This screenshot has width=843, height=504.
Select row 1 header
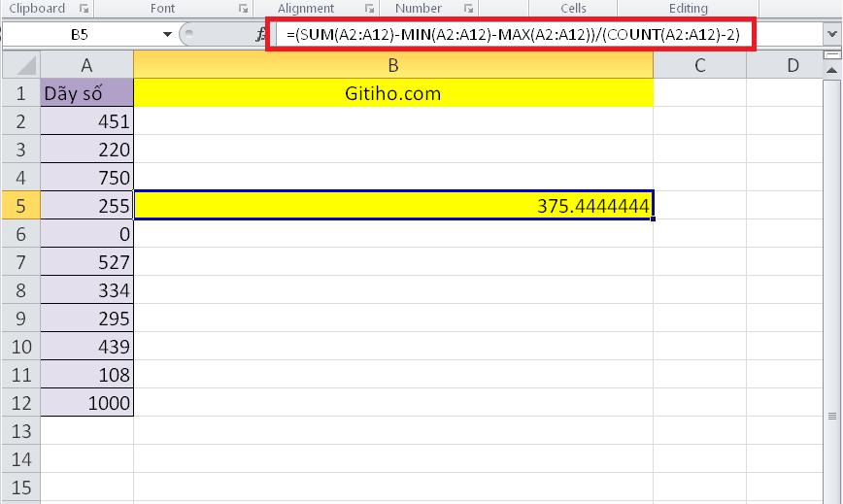tap(21, 93)
